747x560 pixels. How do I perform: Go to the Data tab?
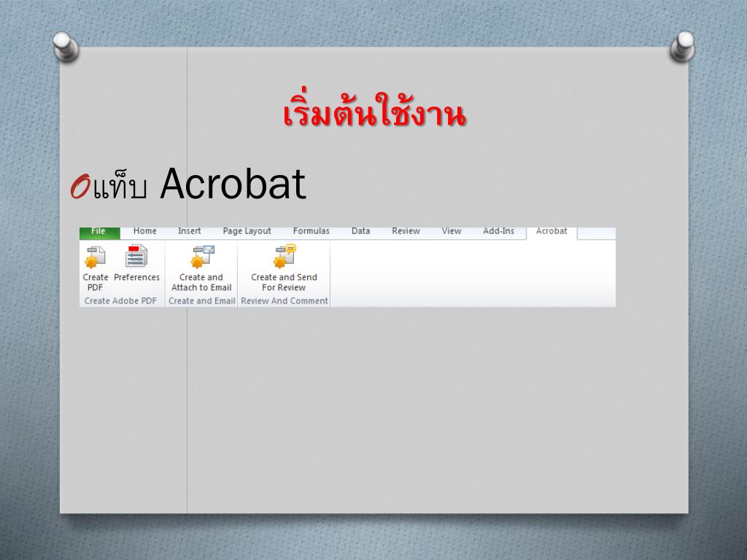pyautogui.click(x=360, y=231)
